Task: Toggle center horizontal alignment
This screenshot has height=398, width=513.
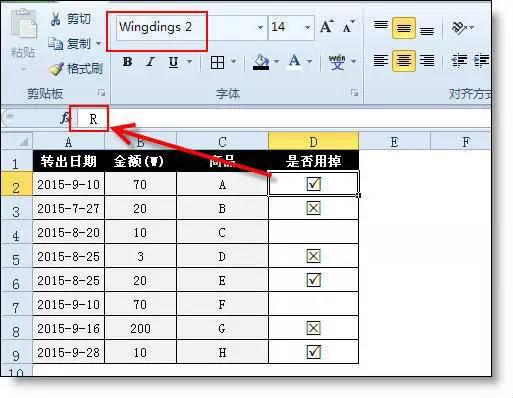Action: [404, 61]
